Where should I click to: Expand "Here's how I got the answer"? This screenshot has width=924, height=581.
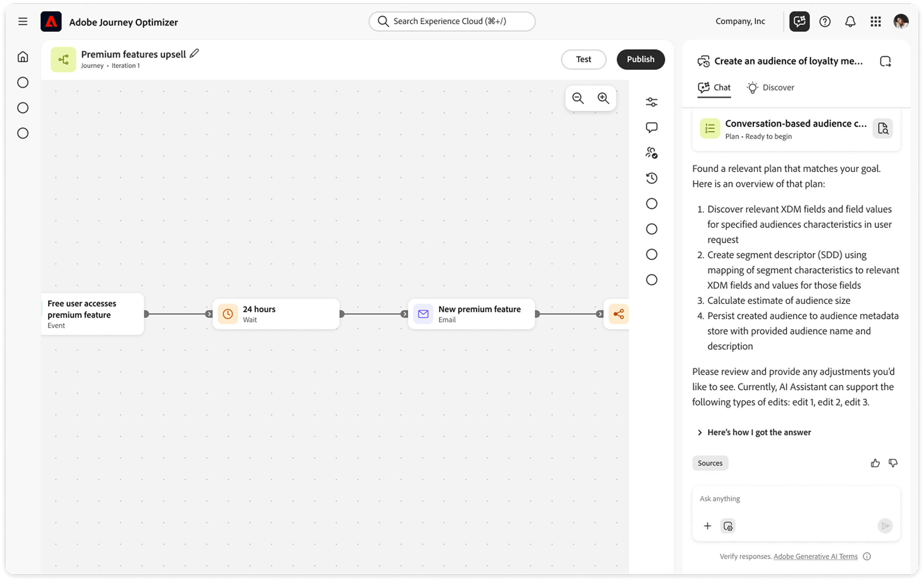tap(754, 432)
